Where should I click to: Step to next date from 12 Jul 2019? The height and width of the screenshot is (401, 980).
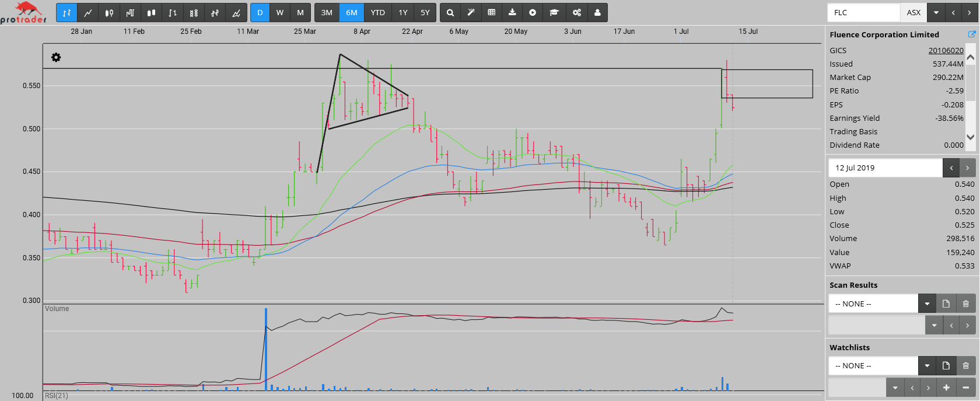(x=967, y=168)
